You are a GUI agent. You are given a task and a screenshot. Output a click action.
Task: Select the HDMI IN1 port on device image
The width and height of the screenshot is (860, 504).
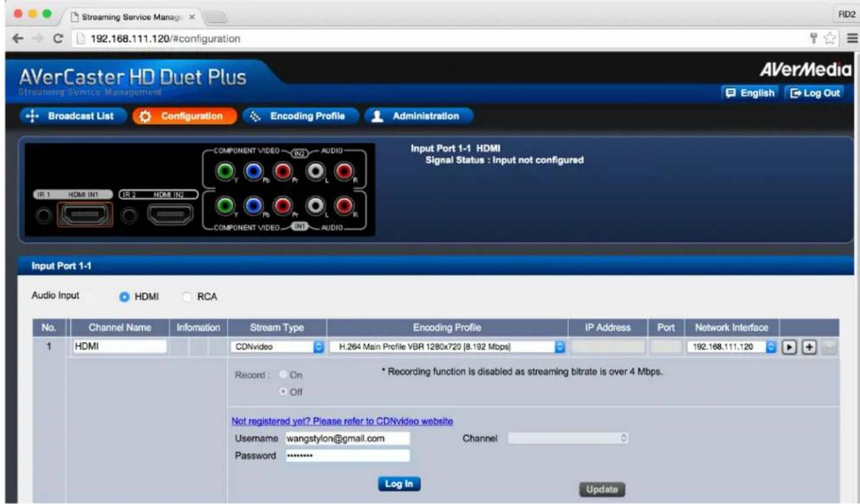pos(85,215)
